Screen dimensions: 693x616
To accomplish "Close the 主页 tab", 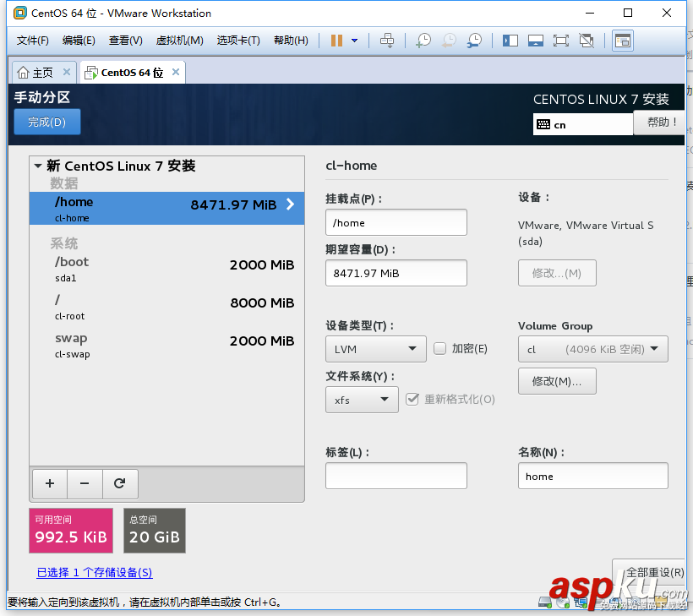I will click(66, 72).
